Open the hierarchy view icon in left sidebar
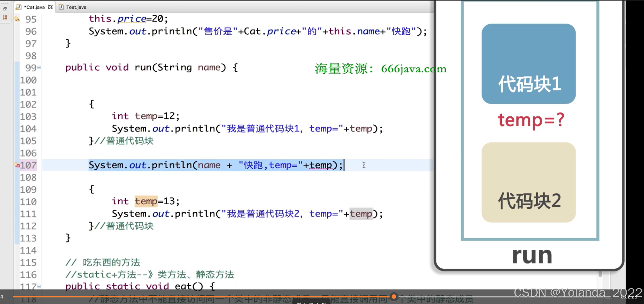 5,17
